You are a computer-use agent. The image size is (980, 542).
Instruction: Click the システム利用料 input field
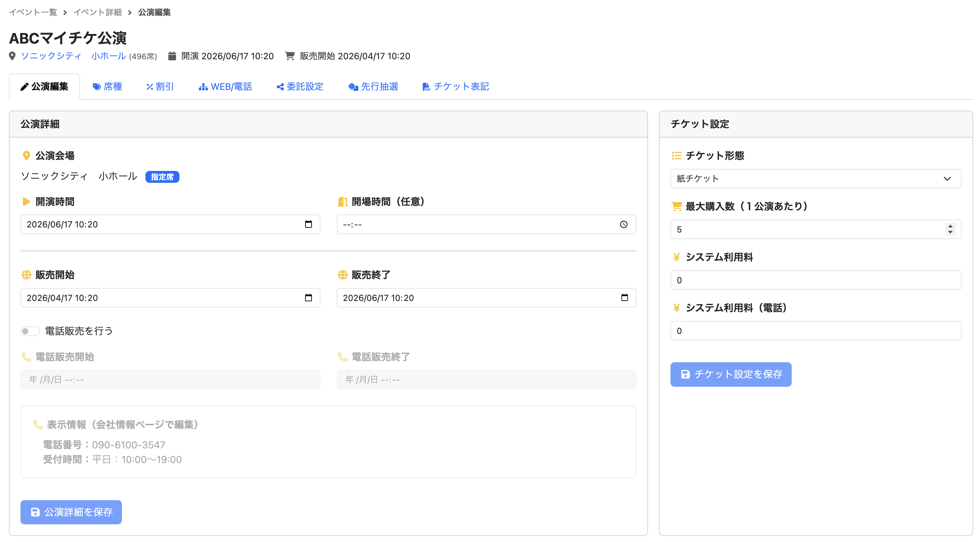coord(815,280)
